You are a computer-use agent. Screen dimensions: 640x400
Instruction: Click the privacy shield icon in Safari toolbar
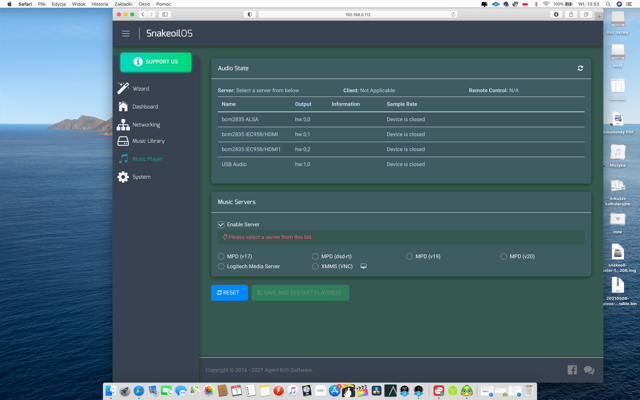(249, 14)
